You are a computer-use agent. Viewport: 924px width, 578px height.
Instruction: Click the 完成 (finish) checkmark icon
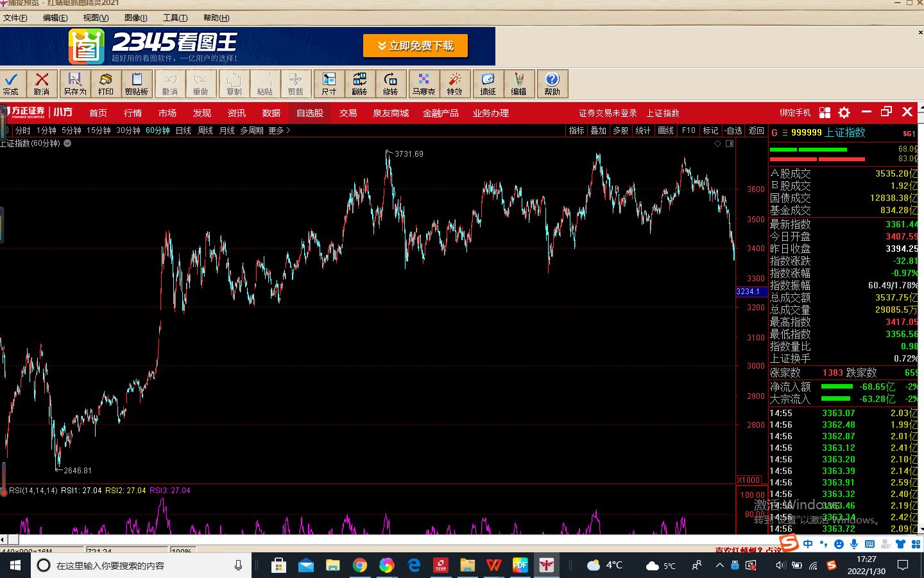coord(11,84)
